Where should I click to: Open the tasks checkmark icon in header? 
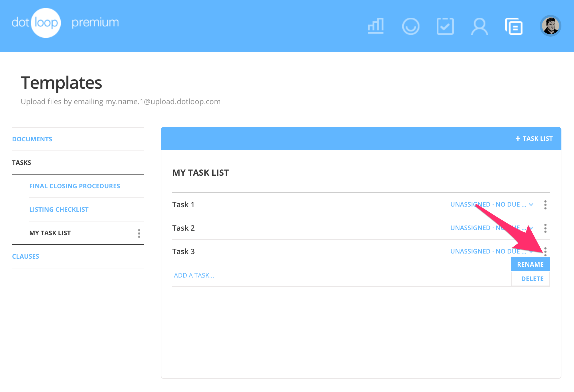pos(445,26)
